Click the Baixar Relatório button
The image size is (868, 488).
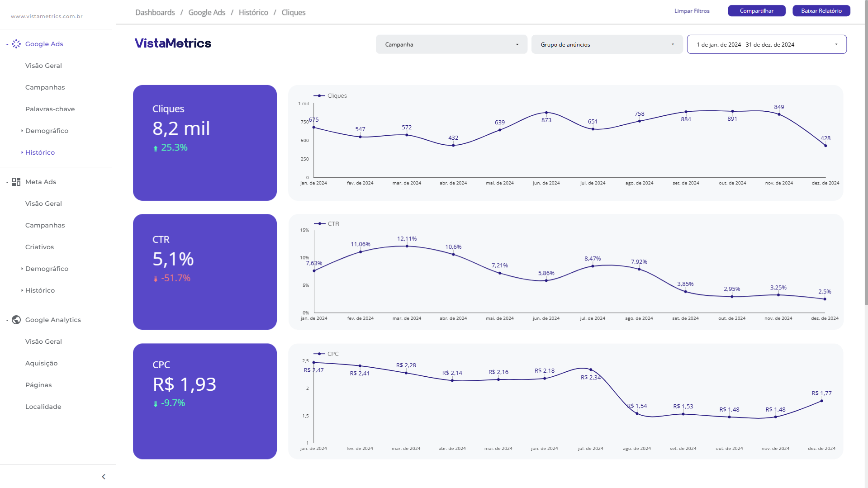821,11
